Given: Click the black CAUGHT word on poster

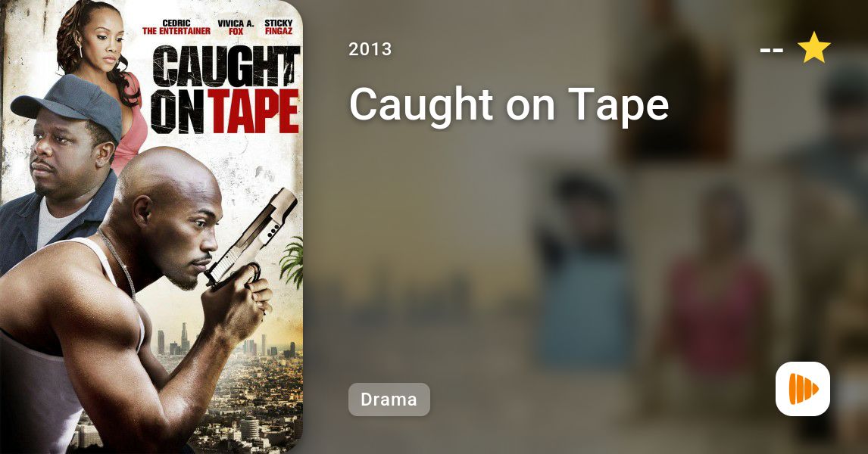Looking at the screenshot, I should pos(226,67).
